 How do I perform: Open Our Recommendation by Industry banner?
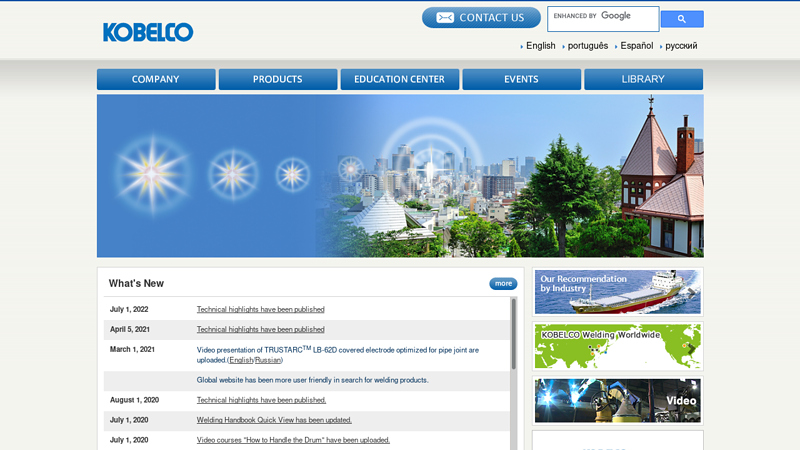[x=617, y=292]
